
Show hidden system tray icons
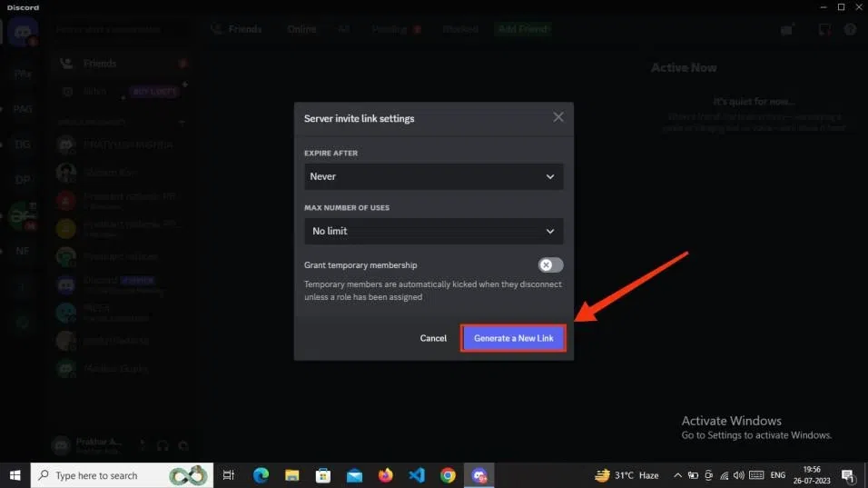click(677, 475)
